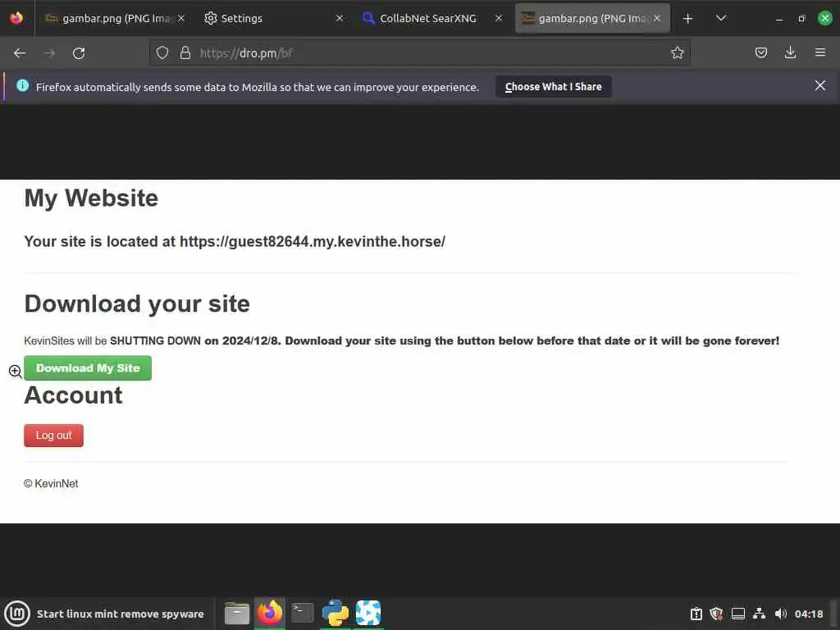Open the file manager from taskbar
840x630 pixels.
click(x=237, y=614)
